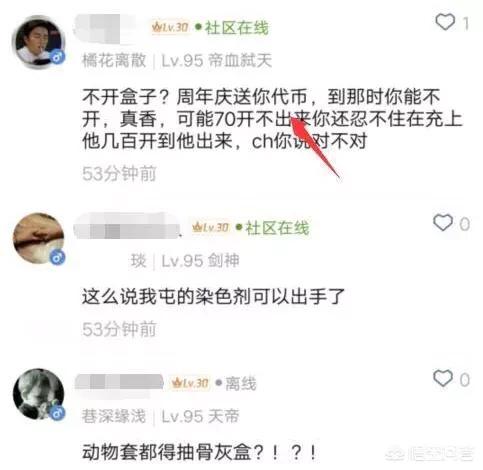Tap comment 这么说我屯的染色剂可以出手了
Viewport: 483px width, 470px height.
tap(213, 296)
